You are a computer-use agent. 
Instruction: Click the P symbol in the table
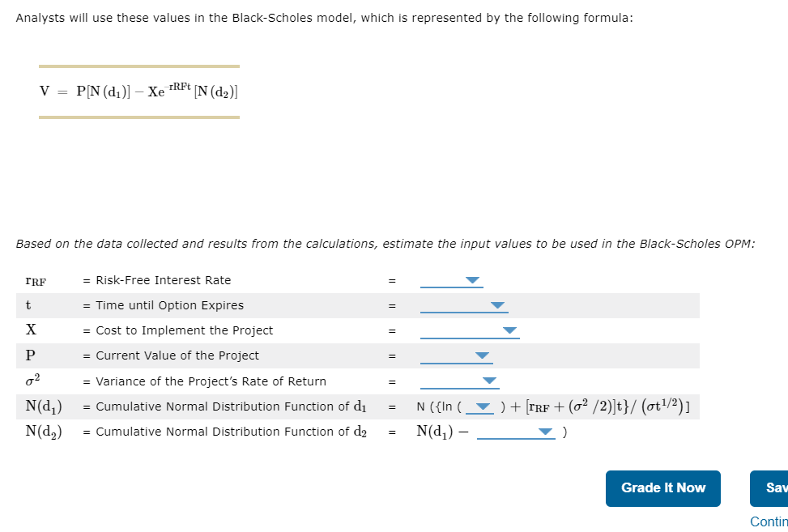click(31, 355)
